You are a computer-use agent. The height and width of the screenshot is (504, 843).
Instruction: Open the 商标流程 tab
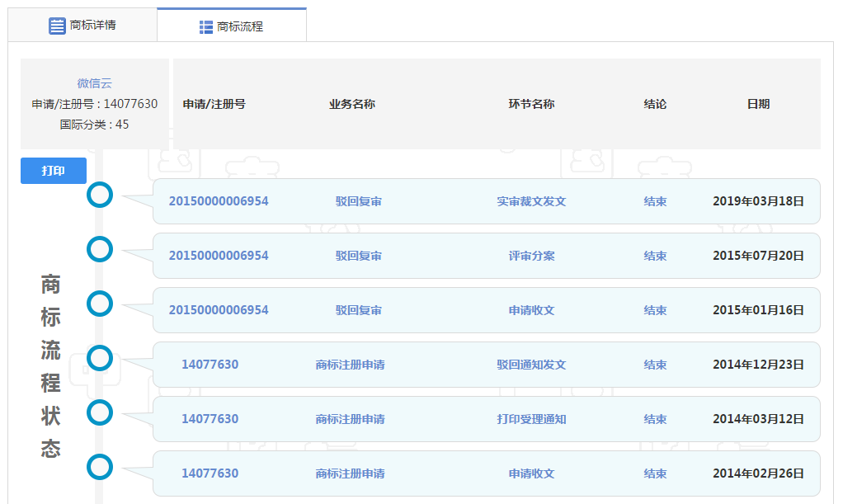coord(232,26)
